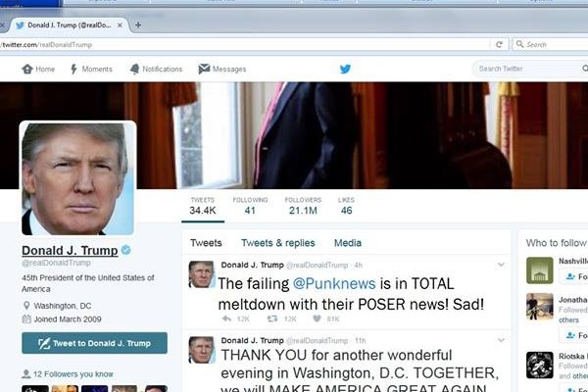Open Messages envelope icon

point(204,69)
